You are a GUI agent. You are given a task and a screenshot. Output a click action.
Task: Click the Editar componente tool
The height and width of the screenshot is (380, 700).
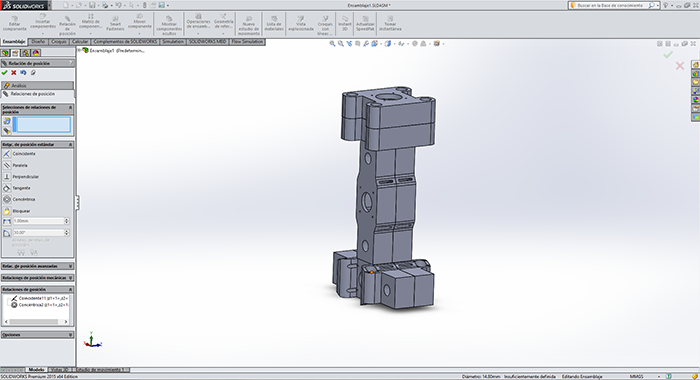15,24
